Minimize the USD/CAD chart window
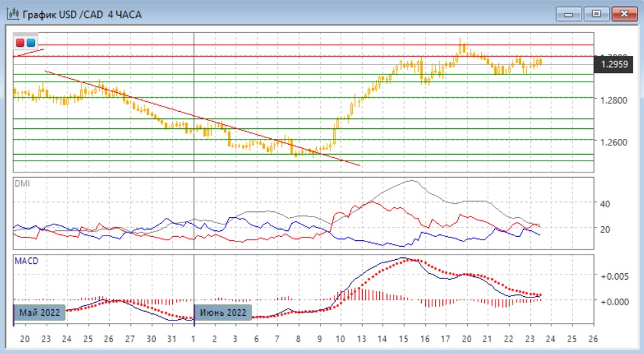Viewport: 644px width, 354px height. click(568, 14)
